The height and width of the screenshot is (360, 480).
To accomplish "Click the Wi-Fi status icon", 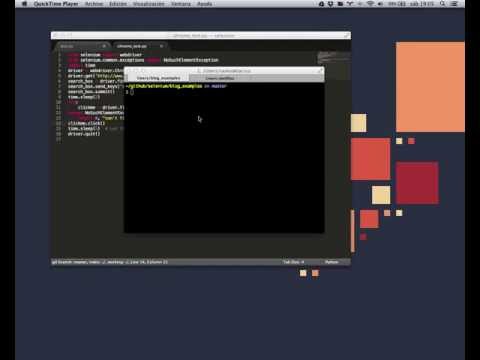I will point(370,4).
